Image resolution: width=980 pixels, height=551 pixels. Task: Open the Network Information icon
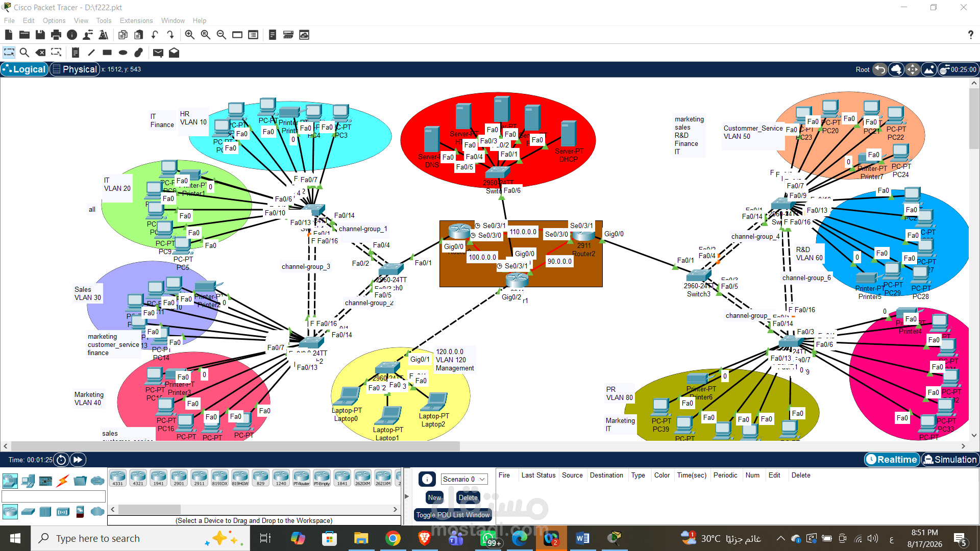point(72,35)
